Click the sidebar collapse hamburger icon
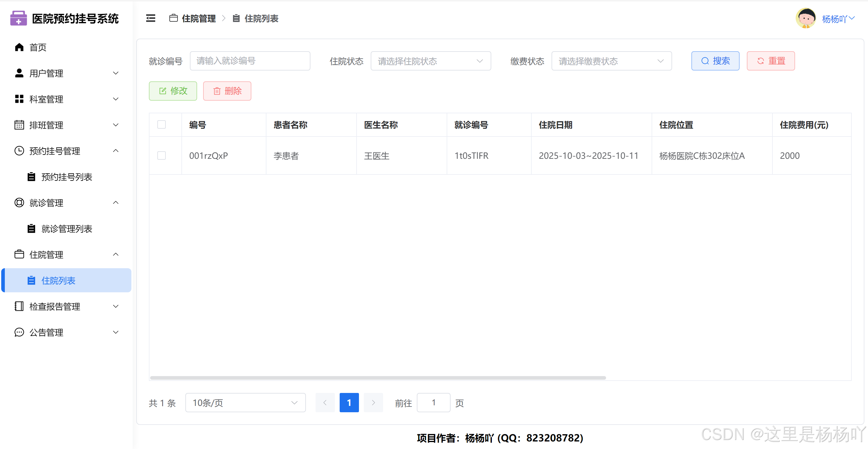 click(x=151, y=18)
